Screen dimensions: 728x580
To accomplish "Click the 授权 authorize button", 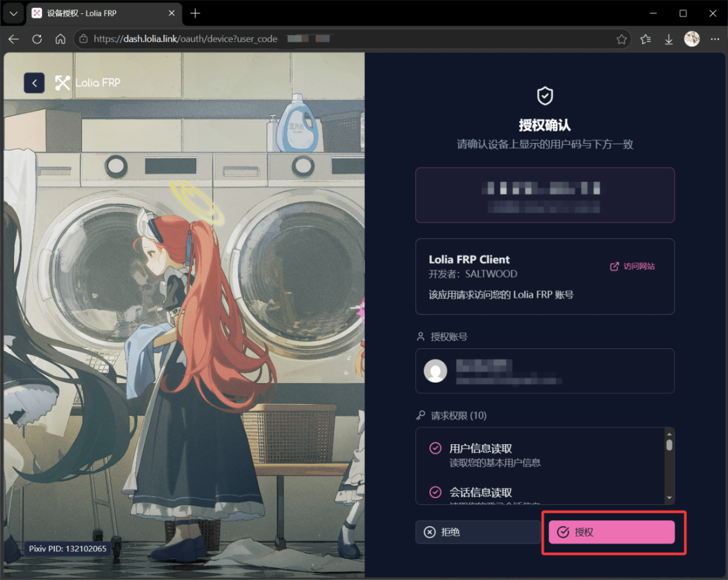I will point(612,532).
